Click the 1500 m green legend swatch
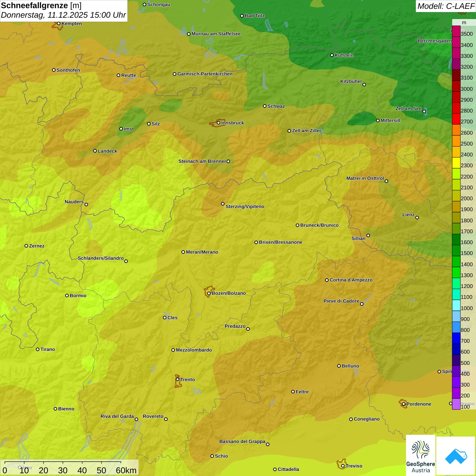 point(456,251)
